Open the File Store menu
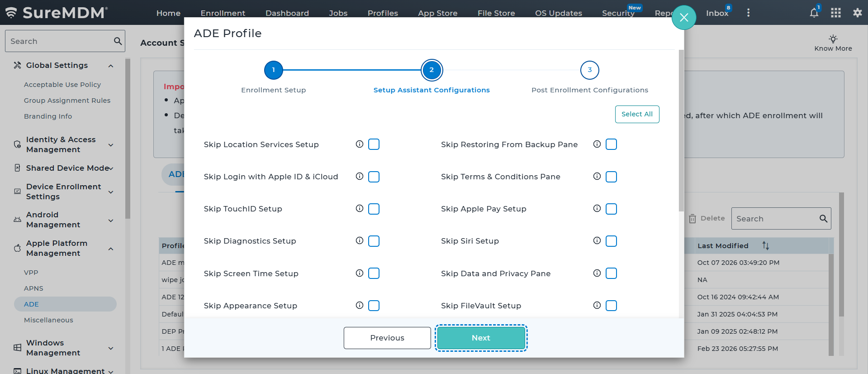Viewport: 868px width, 374px height. click(x=496, y=13)
